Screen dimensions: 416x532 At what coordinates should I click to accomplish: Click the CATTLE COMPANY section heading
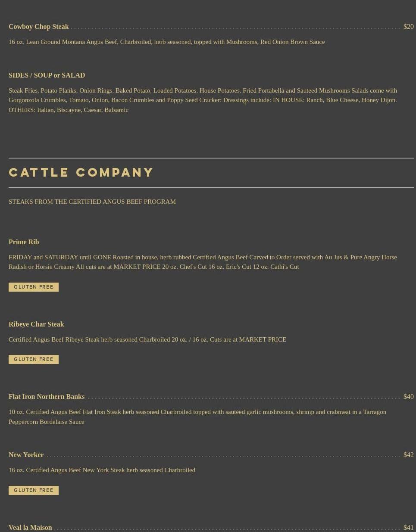81,172
